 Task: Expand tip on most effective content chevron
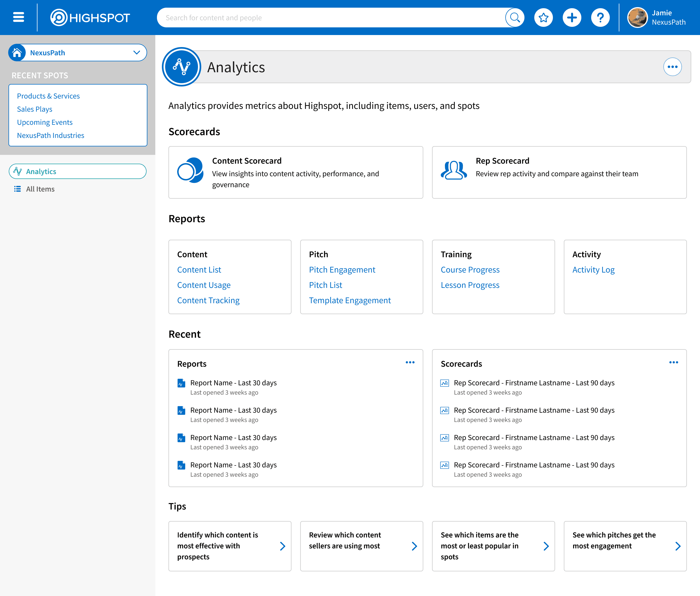pyautogui.click(x=283, y=546)
